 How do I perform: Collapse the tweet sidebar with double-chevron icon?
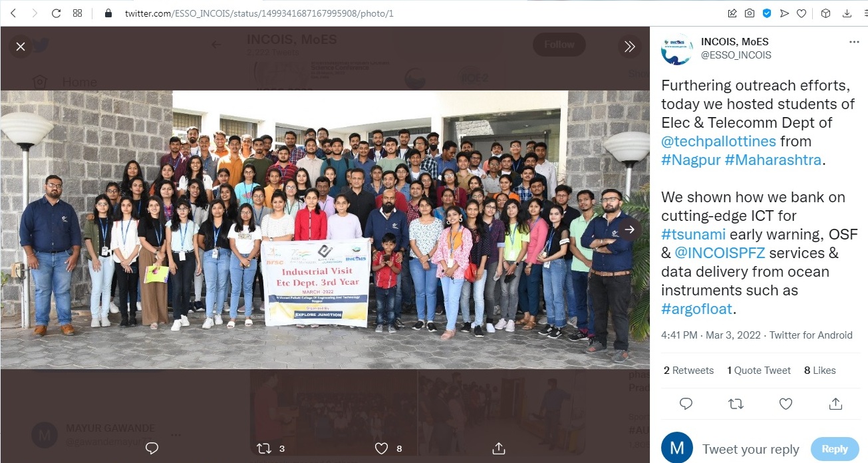point(629,47)
